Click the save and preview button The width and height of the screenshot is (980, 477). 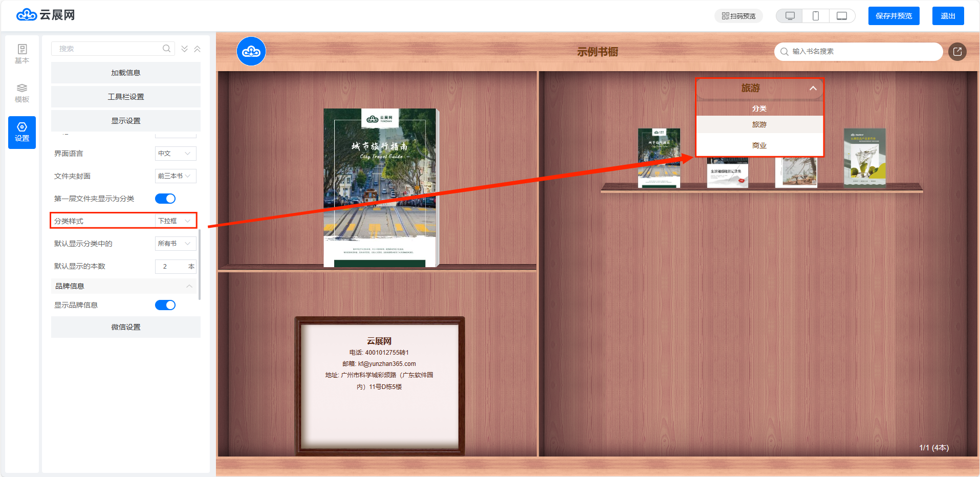894,16
